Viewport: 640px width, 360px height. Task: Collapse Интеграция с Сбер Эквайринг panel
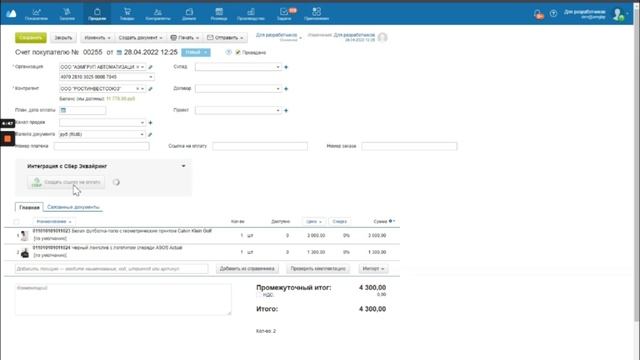click(183, 166)
